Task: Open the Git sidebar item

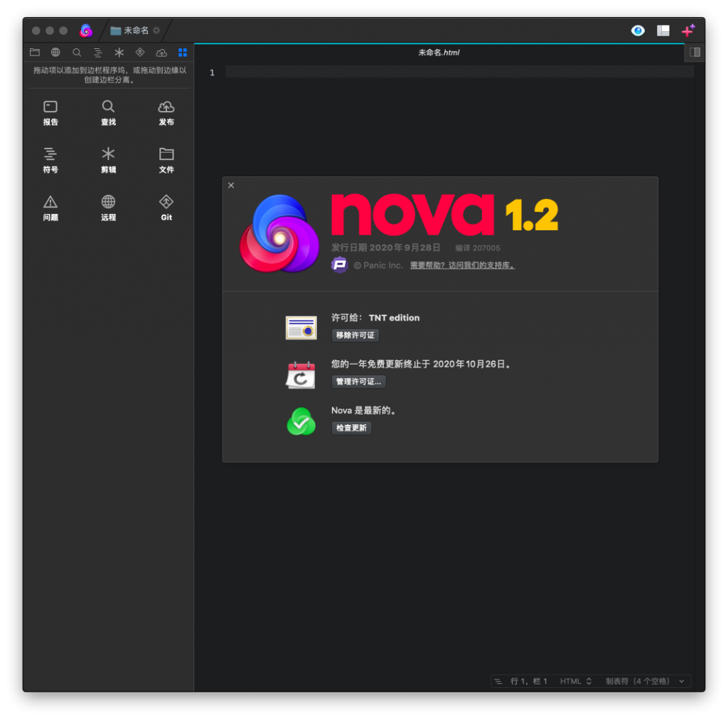Action: [x=166, y=208]
